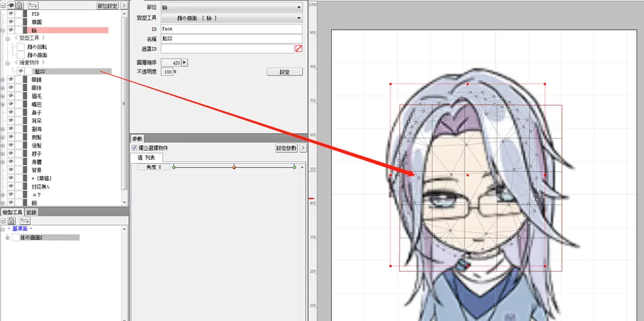Toggle visibility eye of 鼻子 part

click(x=11, y=112)
